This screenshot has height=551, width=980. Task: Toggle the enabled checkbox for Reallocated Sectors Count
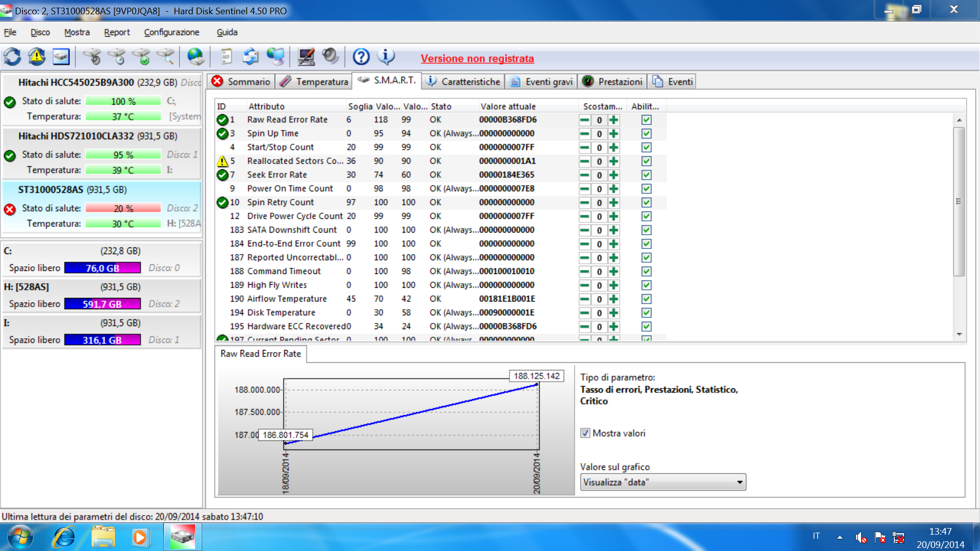(x=646, y=161)
